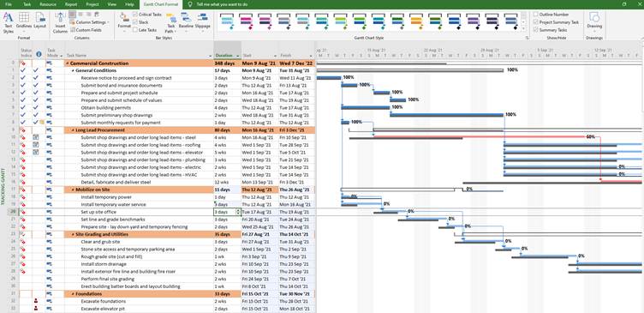This screenshot has width=644, height=313.
Task: Enable the Late Tasks checkbox
Action: point(135,30)
